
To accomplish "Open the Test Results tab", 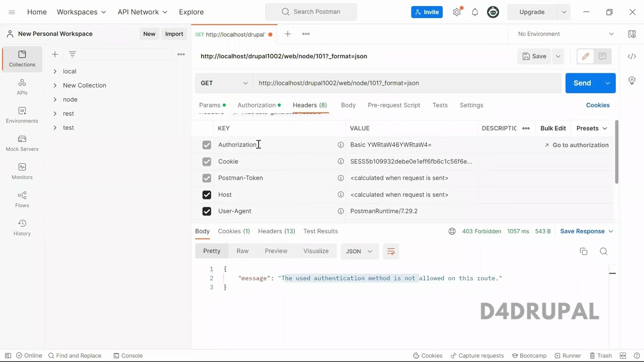I will click(320, 231).
